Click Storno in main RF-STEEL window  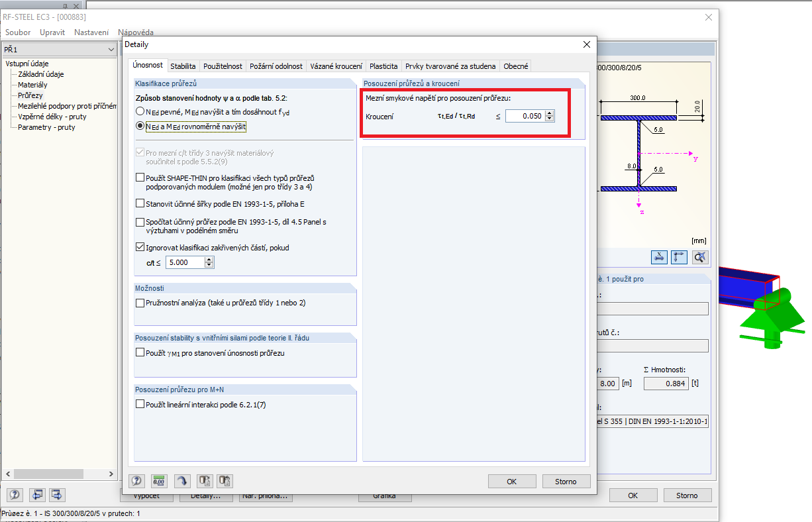click(687, 496)
